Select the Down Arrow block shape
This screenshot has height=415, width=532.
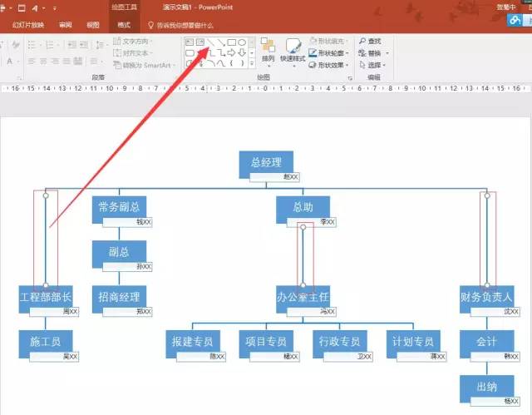click(242, 52)
